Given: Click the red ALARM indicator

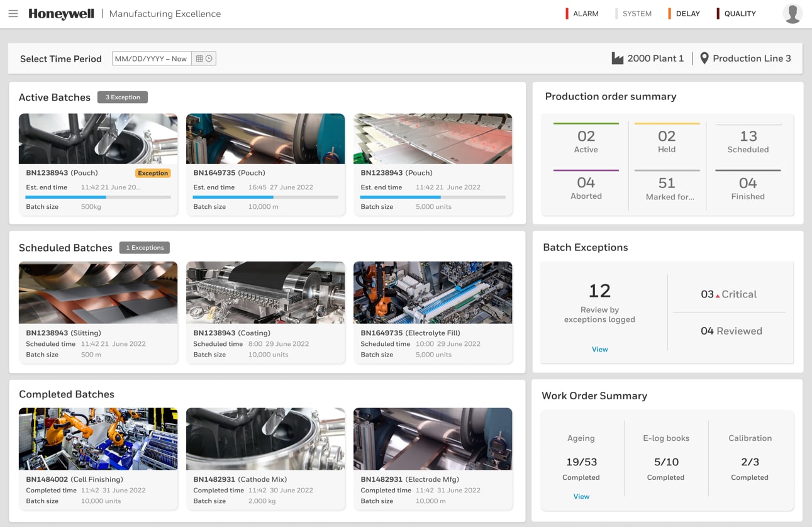Looking at the screenshot, I should [x=582, y=14].
